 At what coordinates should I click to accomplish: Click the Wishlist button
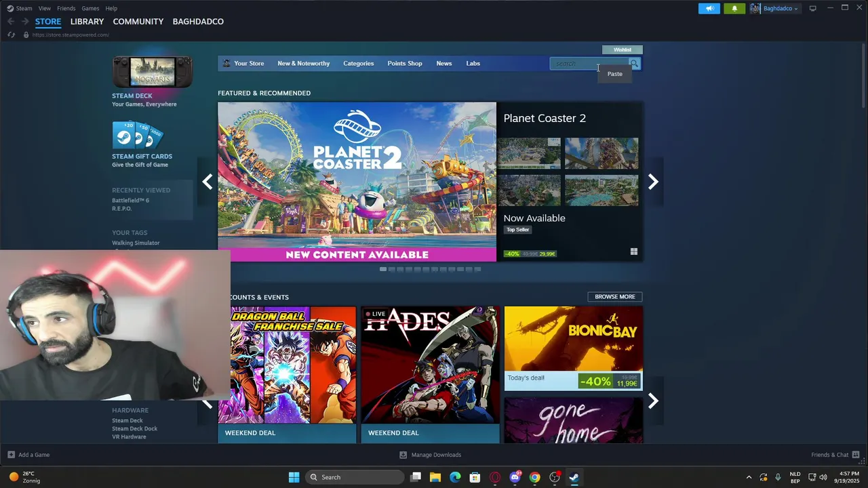point(623,49)
